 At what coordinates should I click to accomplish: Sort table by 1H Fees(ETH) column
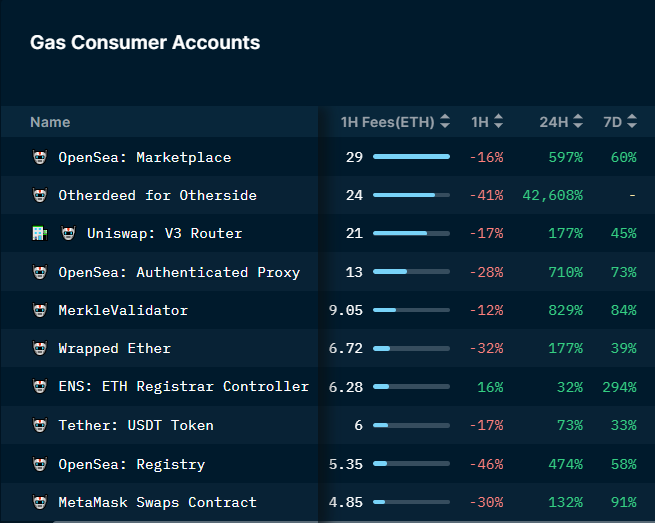395,122
